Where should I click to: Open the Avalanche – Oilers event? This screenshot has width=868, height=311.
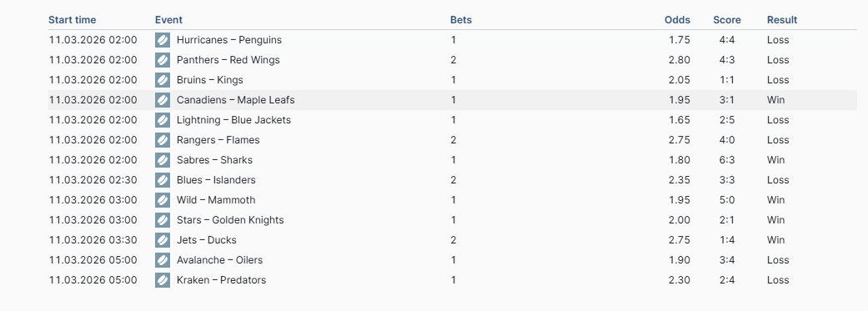220,259
